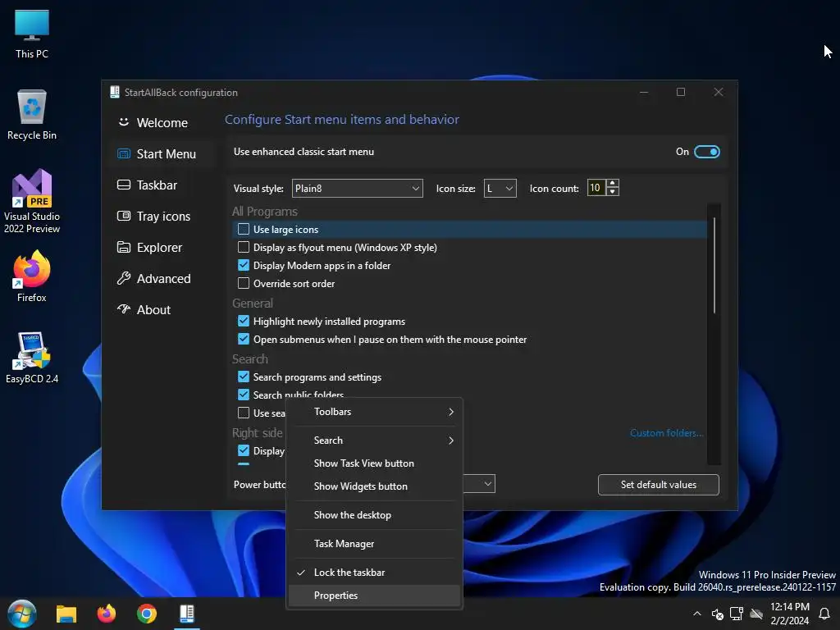Enable Override sort order checkbox
This screenshot has height=630, width=840.
click(x=243, y=283)
